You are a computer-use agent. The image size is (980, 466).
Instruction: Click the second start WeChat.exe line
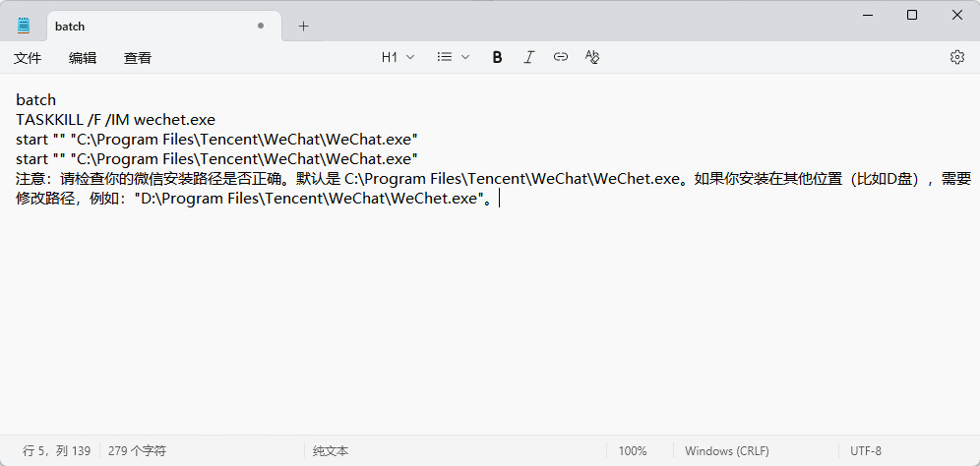click(x=216, y=158)
